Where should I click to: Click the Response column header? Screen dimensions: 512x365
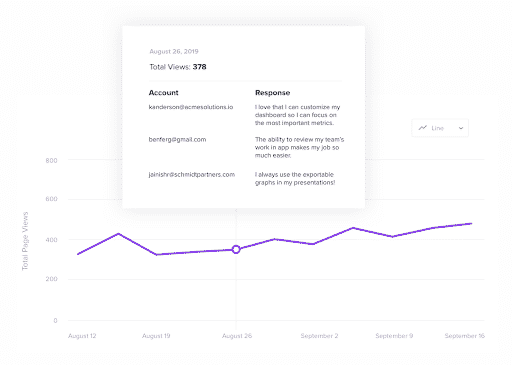[272, 93]
